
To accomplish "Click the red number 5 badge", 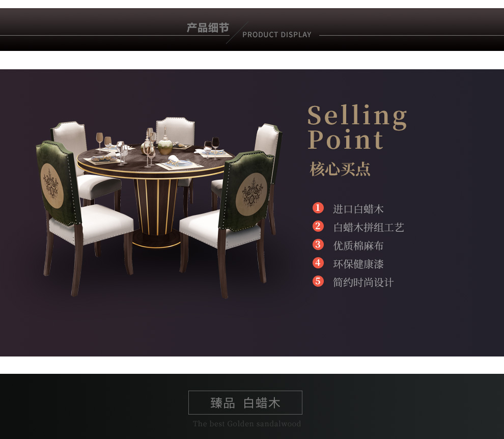I will point(318,281).
